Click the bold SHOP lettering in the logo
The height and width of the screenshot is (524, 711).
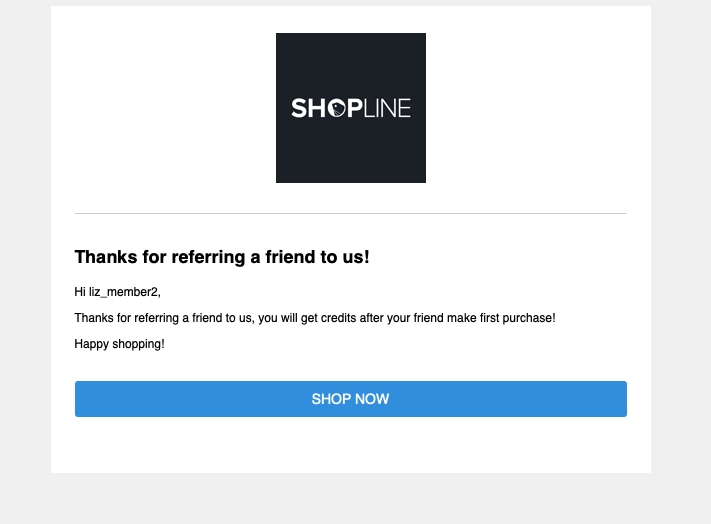(326, 108)
